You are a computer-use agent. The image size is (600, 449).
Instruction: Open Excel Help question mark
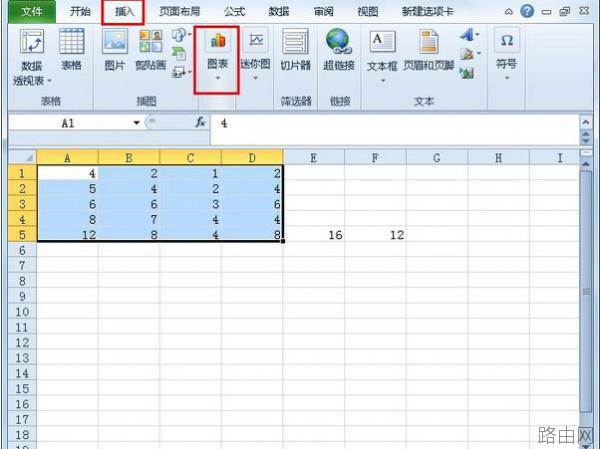(527, 11)
